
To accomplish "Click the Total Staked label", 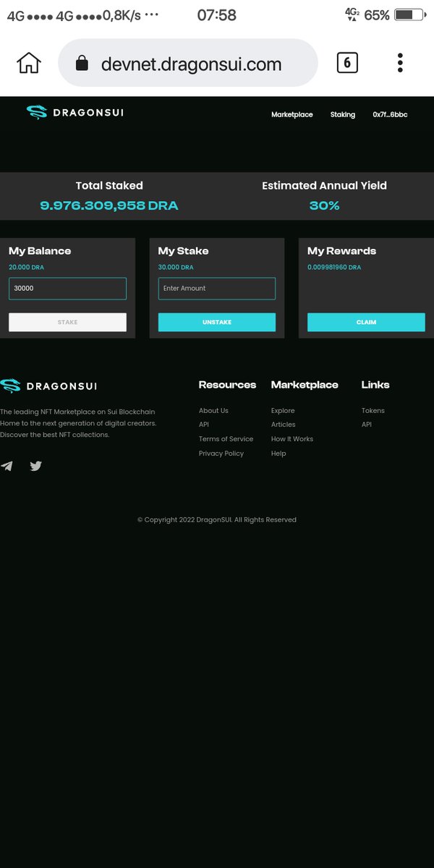I will [x=109, y=186].
